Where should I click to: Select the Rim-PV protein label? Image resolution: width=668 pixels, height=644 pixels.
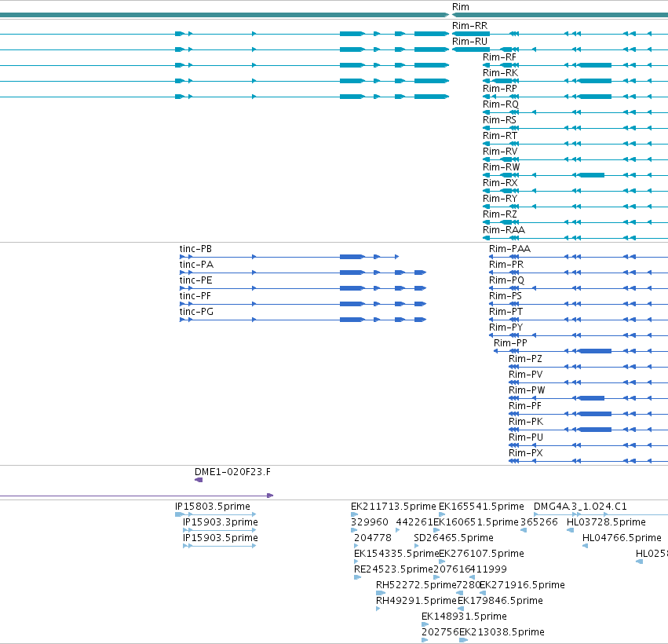526,375
